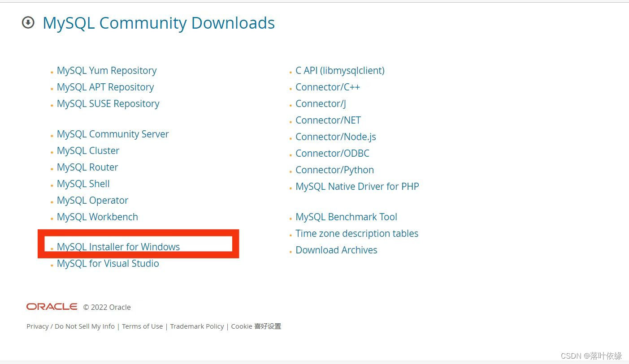Viewport: 629px width, 364px height.
Task: Click the download arrow icon beside the heading
Action: click(x=28, y=22)
